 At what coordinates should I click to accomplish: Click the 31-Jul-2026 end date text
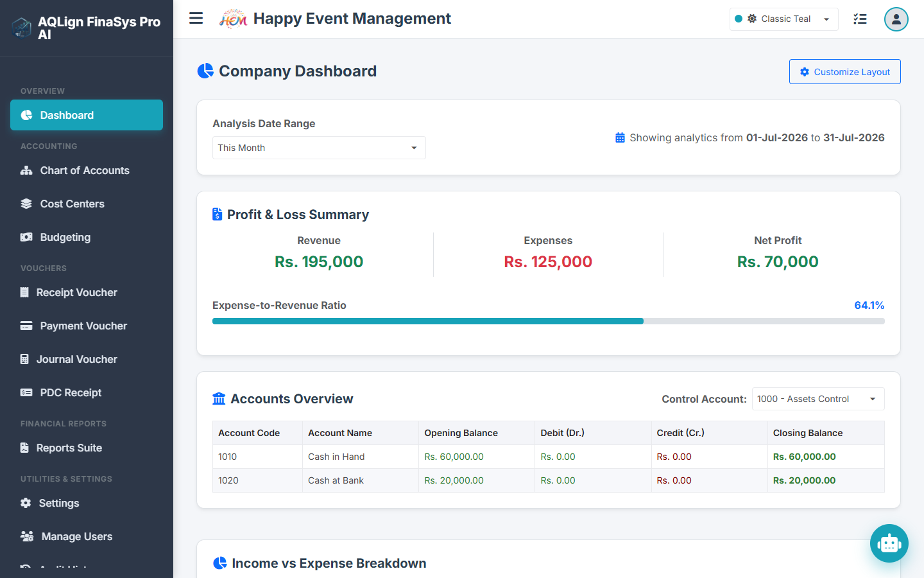[854, 137]
